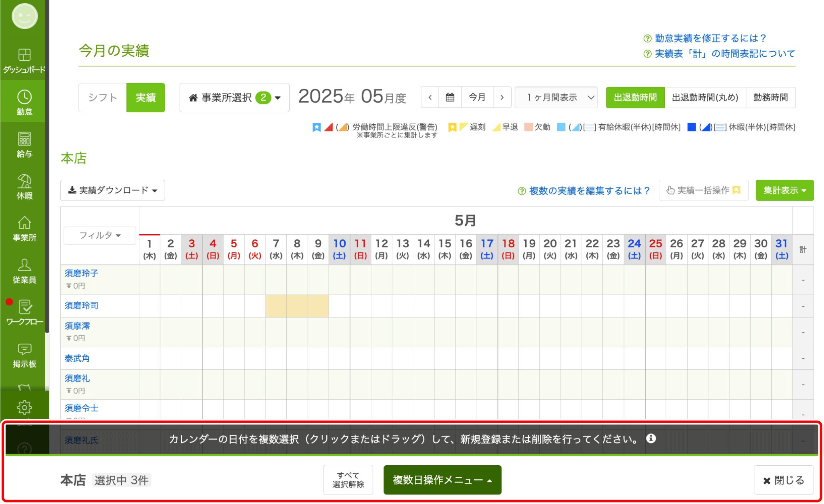Click the calendar date picker icon

(x=450, y=98)
